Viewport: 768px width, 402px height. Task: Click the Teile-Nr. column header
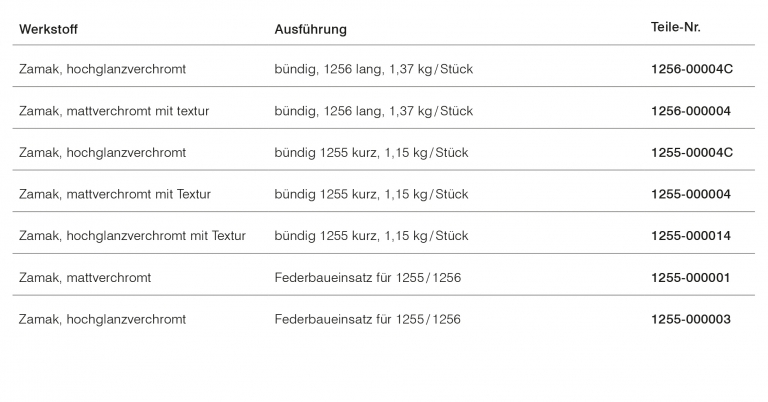click(675, 27)
